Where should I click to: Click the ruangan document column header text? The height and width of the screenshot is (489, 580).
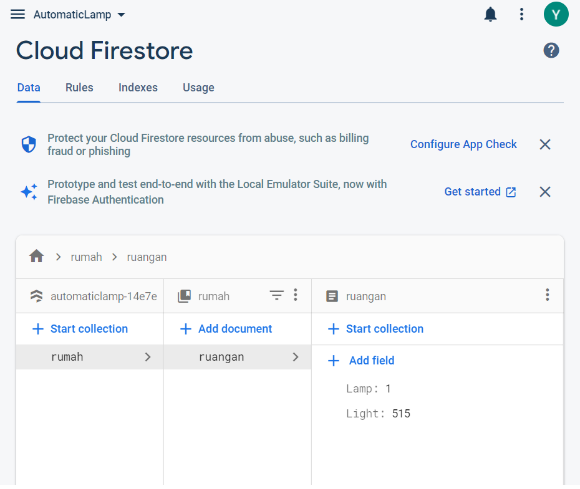366,297
